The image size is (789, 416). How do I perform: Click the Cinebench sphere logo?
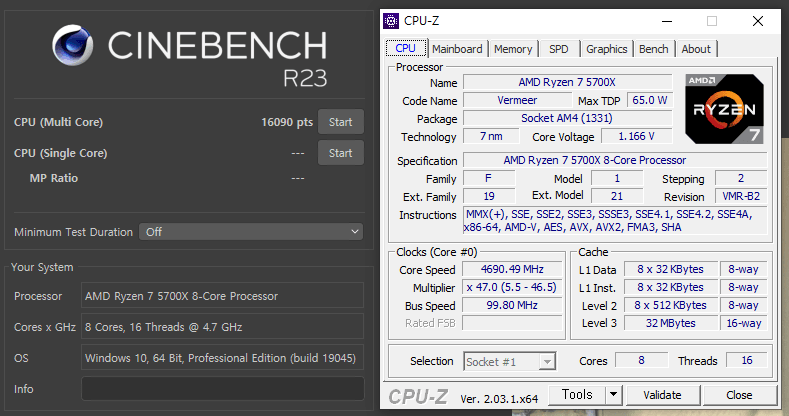click(72, 45)
